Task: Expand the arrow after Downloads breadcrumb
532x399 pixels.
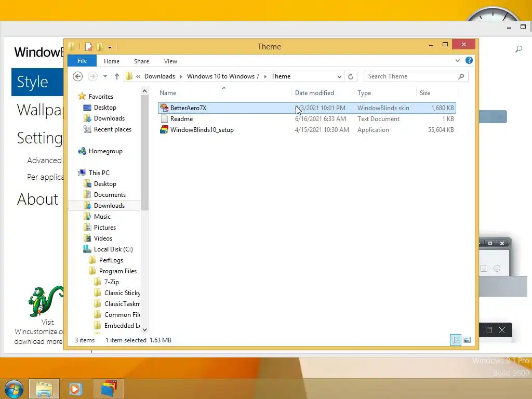Action: (x=181, y=76)
